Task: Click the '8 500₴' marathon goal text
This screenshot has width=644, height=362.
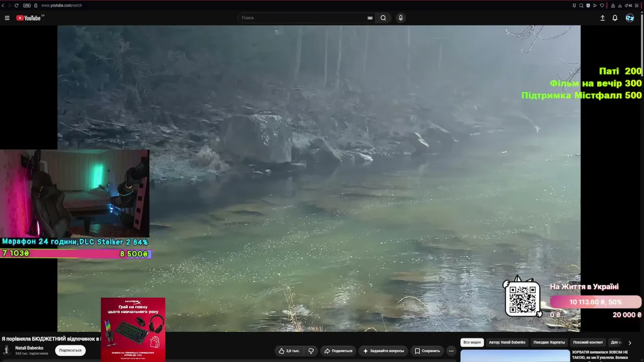Action: (134, 254)
